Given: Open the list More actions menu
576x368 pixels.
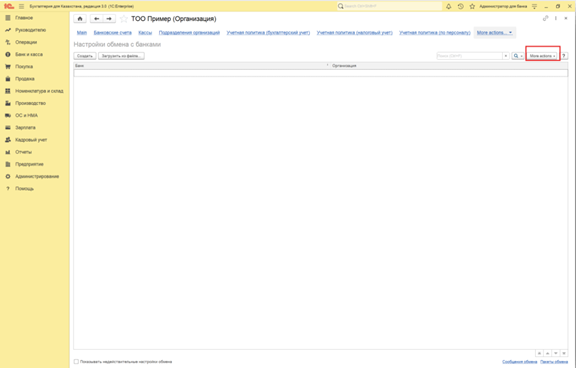Looking at the screenshot, I should point(542,56).
